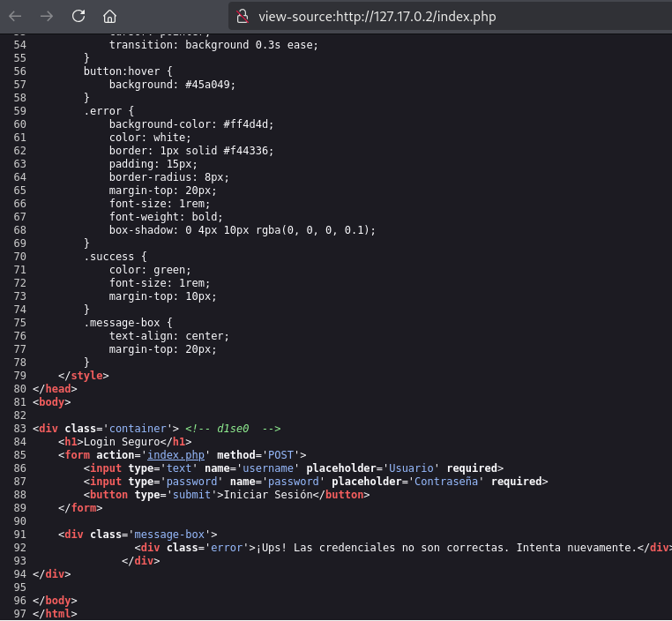The height and width of the screenshot is (621, 672).
Task: Click the browser back arrow
Action: pos(15,16)
